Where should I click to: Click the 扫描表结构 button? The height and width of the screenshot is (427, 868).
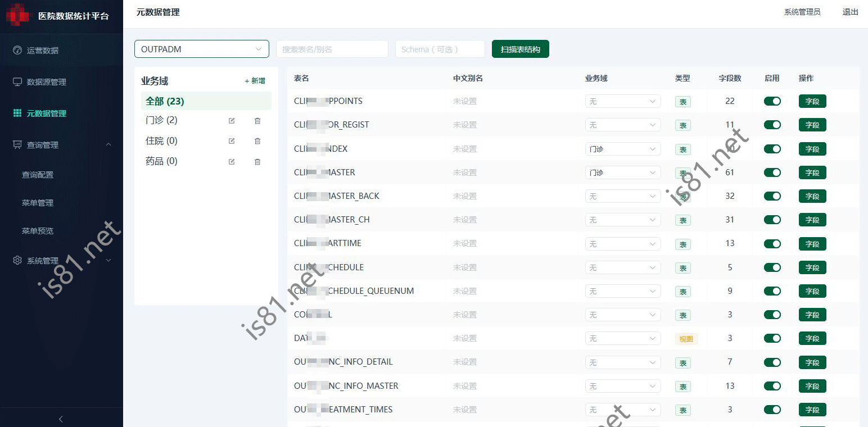pos(521,49)
